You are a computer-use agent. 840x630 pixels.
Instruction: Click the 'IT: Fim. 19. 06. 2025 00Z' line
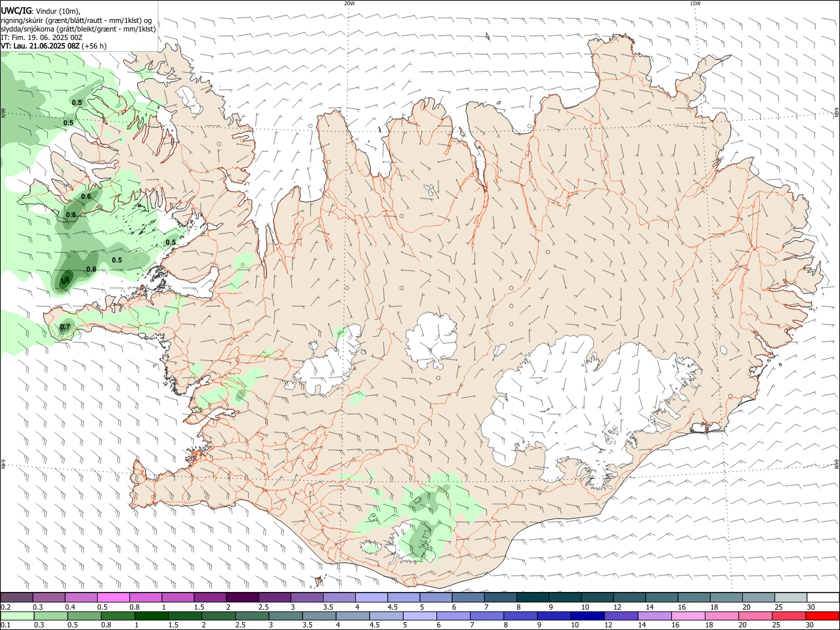tap(42, 37)
